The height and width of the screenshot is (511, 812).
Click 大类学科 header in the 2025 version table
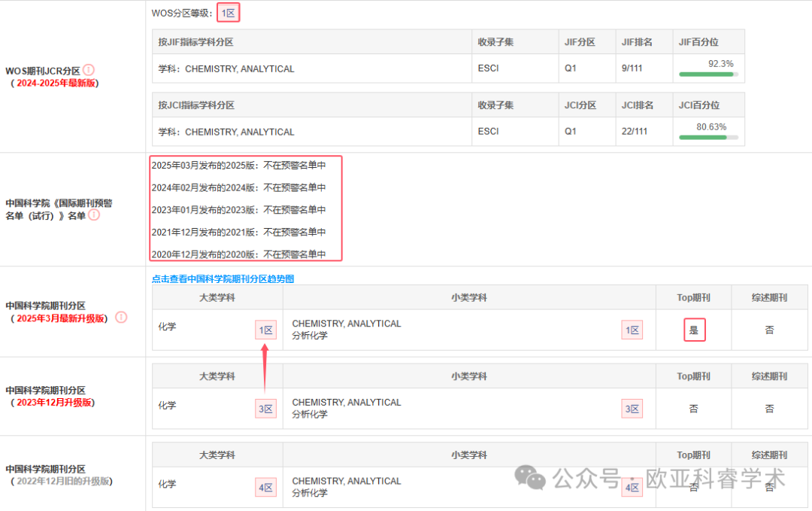[217, 297]
